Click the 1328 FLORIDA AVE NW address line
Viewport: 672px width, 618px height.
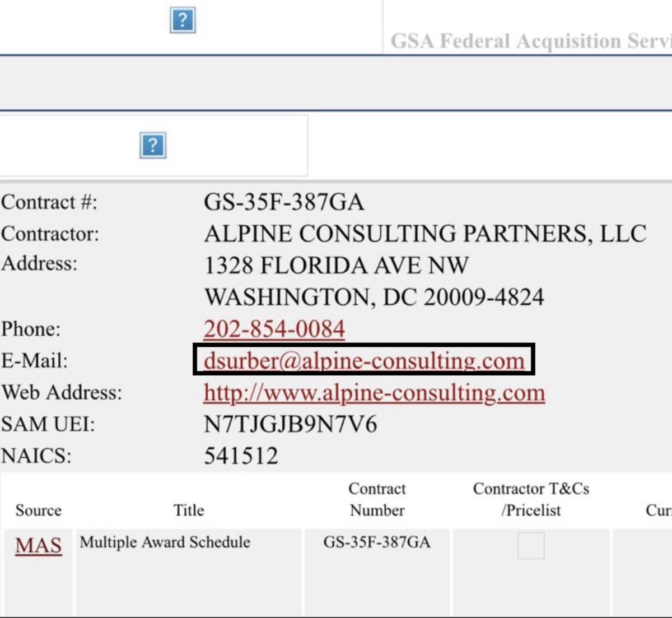[x=336, y=265]
